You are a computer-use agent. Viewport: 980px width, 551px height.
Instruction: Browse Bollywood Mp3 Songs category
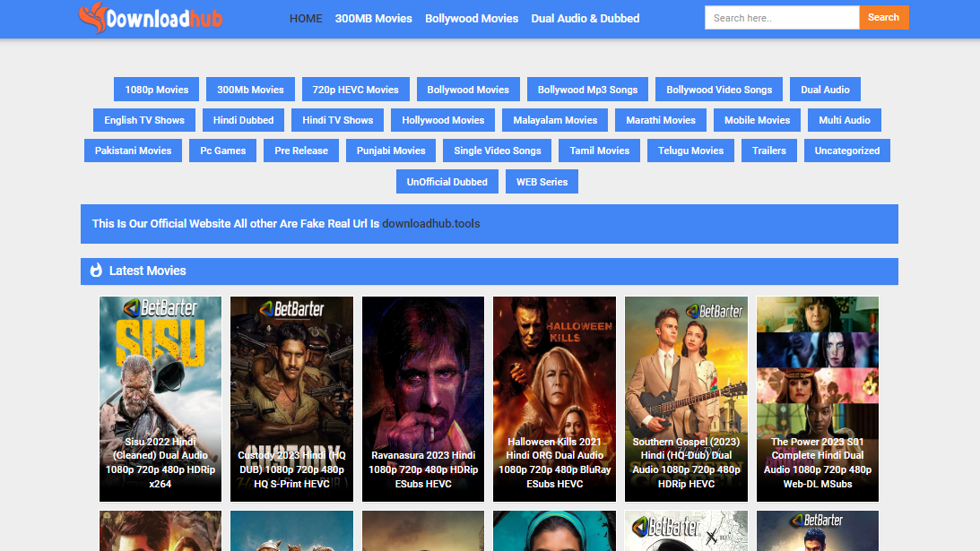coord(587,90)
